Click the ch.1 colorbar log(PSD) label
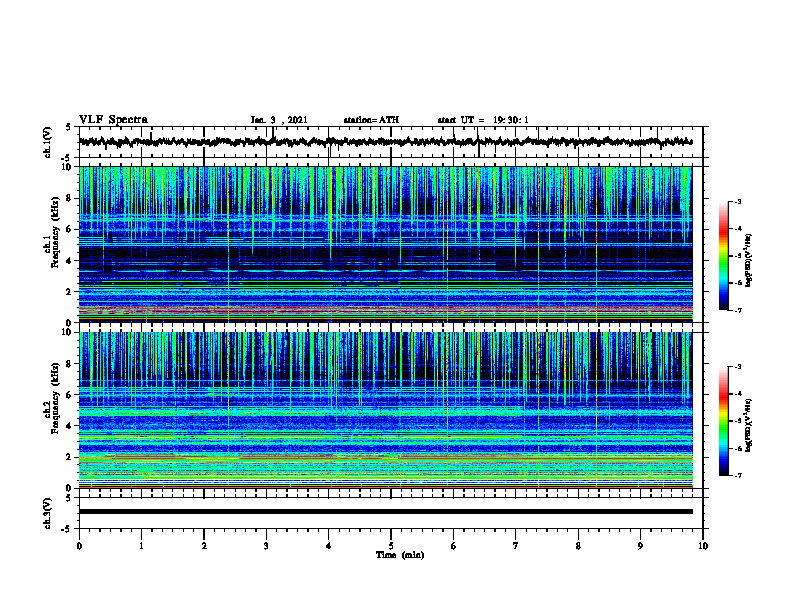Screen dimensions: 792x612 click(x=749, y=261)
